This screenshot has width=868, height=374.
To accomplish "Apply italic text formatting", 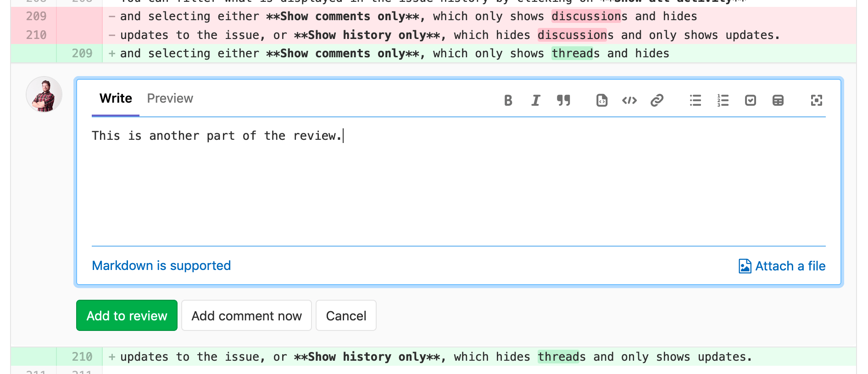I will (x=535, y=100).
